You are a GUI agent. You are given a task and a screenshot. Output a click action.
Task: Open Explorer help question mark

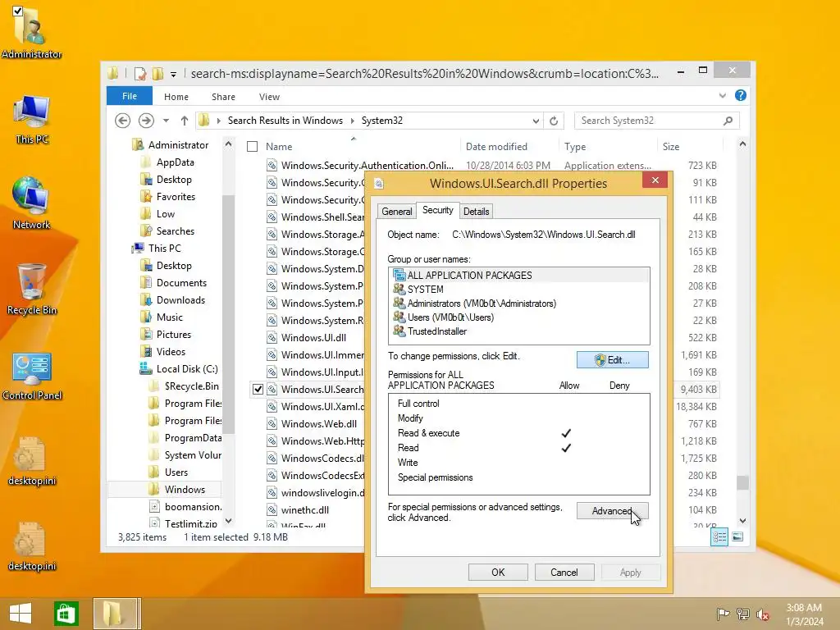[x=741, y=95]
